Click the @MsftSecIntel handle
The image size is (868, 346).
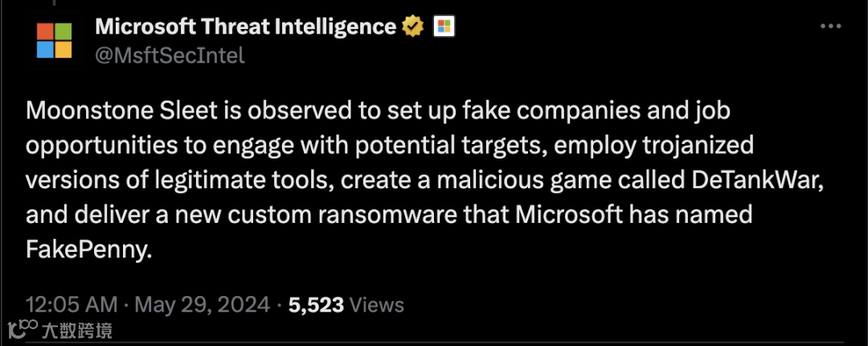tap(170, 56)
